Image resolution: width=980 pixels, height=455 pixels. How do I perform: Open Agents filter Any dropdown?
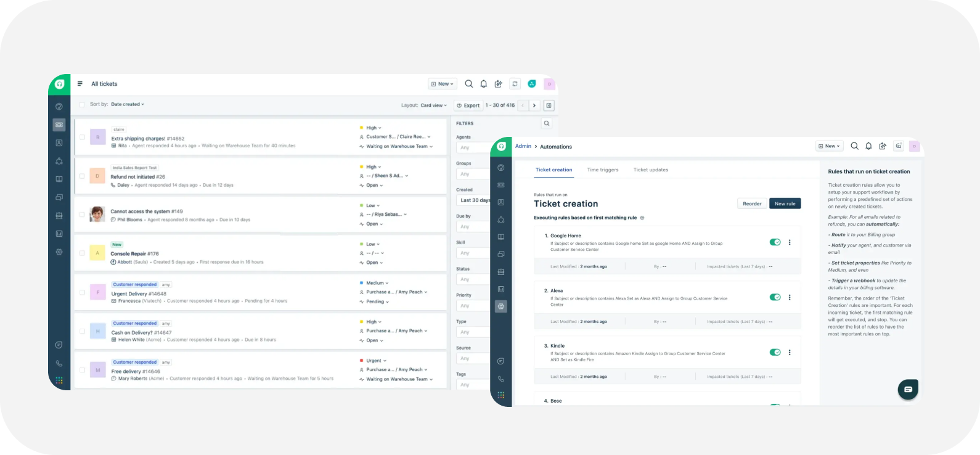[473, 147]
